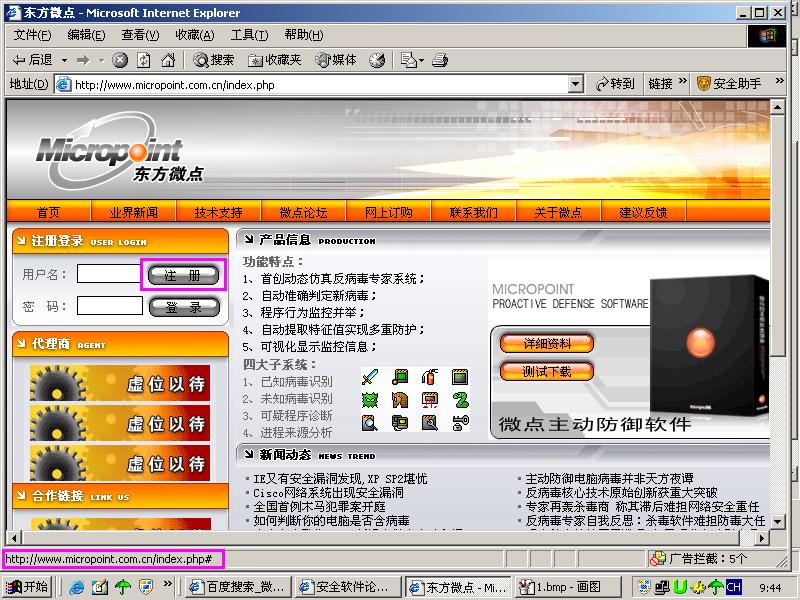This screenshot has width=800, height=600.
Task: Switch to 1.bmp - 画图 taskbar window
Action: [x=567, y=587]
